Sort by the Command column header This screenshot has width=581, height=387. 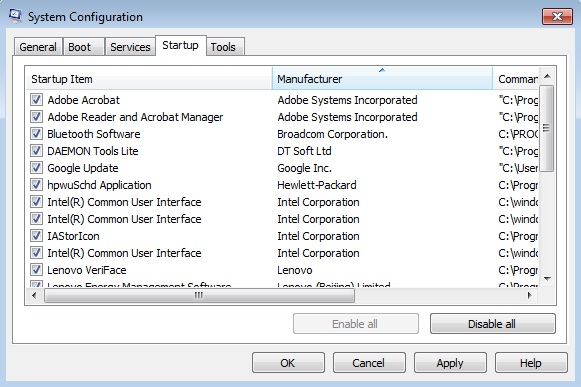516,79
